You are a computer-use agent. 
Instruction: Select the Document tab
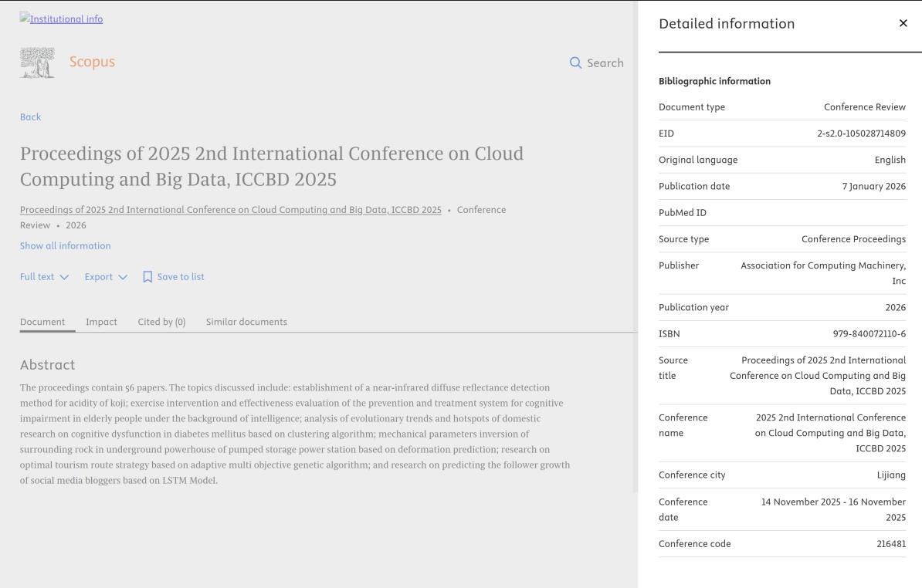tap(42, 322)
